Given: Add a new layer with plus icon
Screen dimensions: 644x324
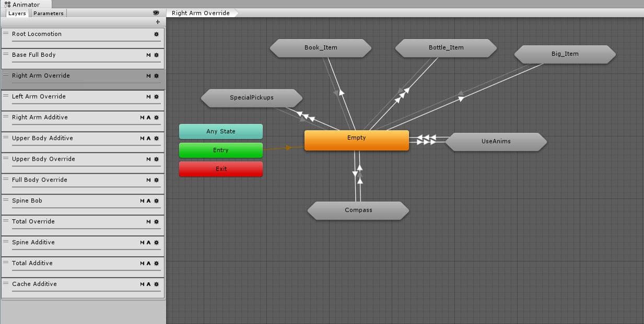Looking at the screenshot, I should click(x=158, y=22).
